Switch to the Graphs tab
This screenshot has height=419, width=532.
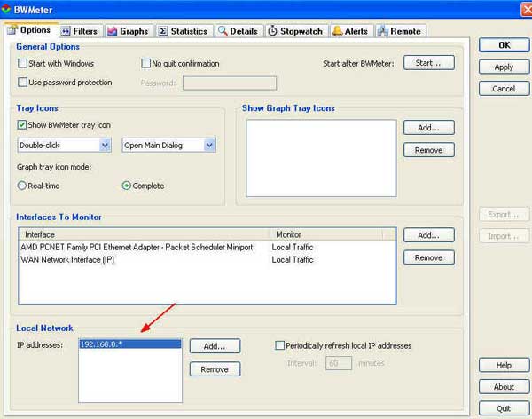click(129, 31)
